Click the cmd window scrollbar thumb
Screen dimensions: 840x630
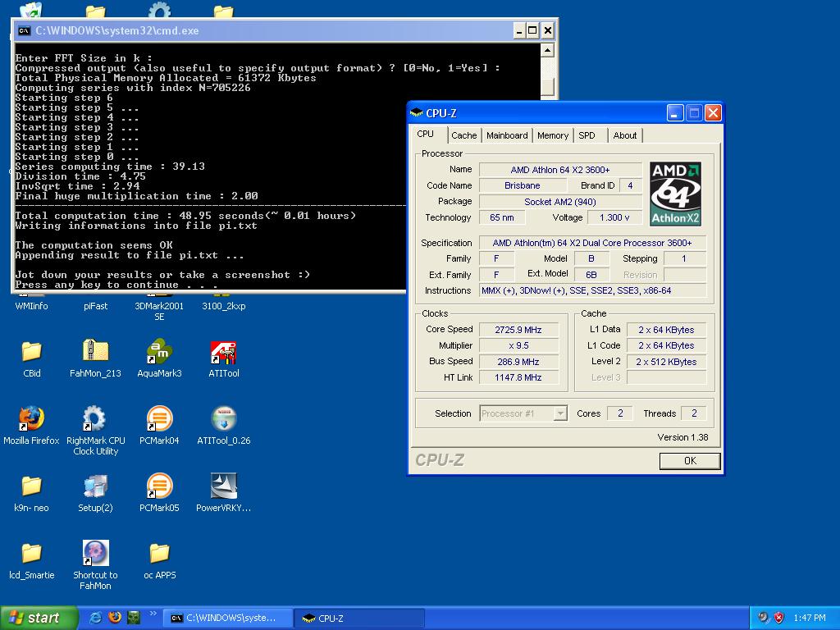(547, 87)
